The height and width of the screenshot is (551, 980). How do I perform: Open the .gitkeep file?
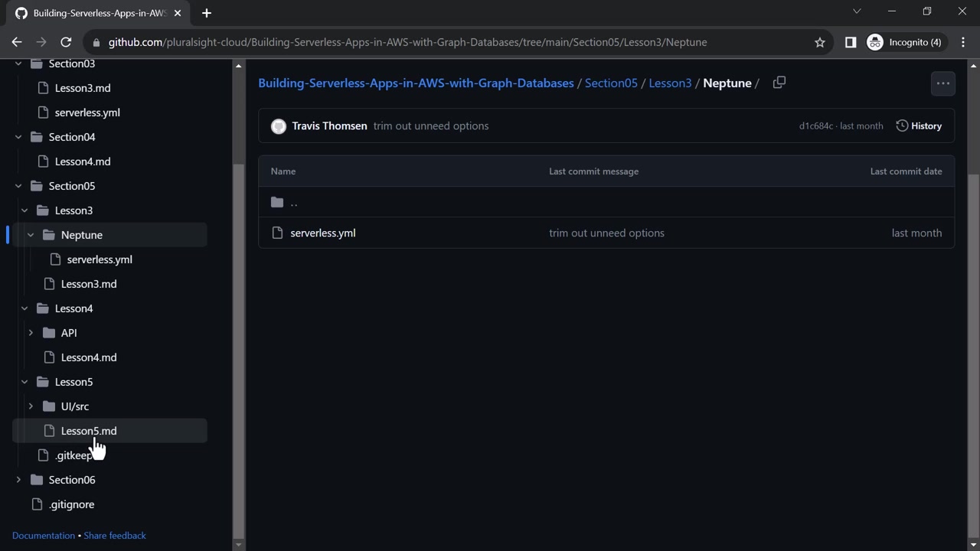[x=73, y=455]
